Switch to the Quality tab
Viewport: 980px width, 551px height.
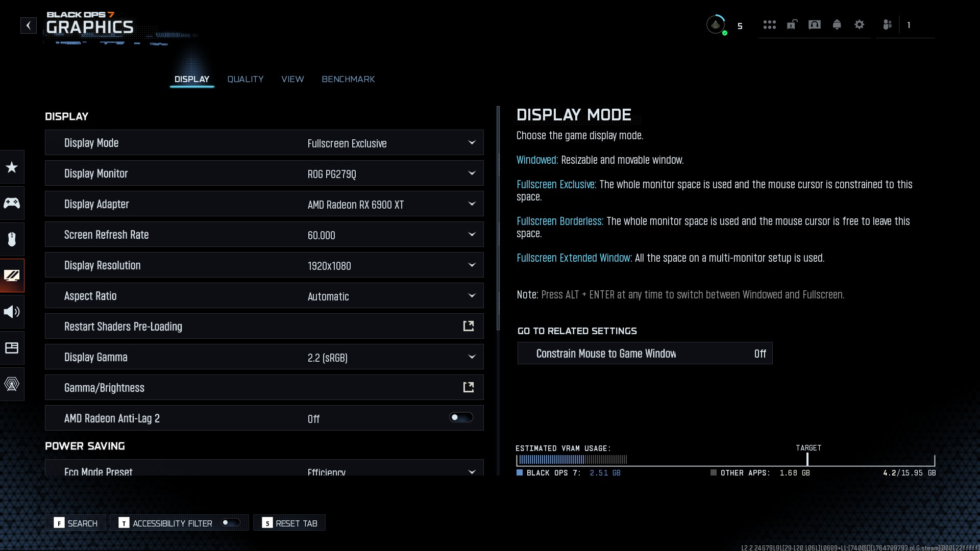click(245, 79)
